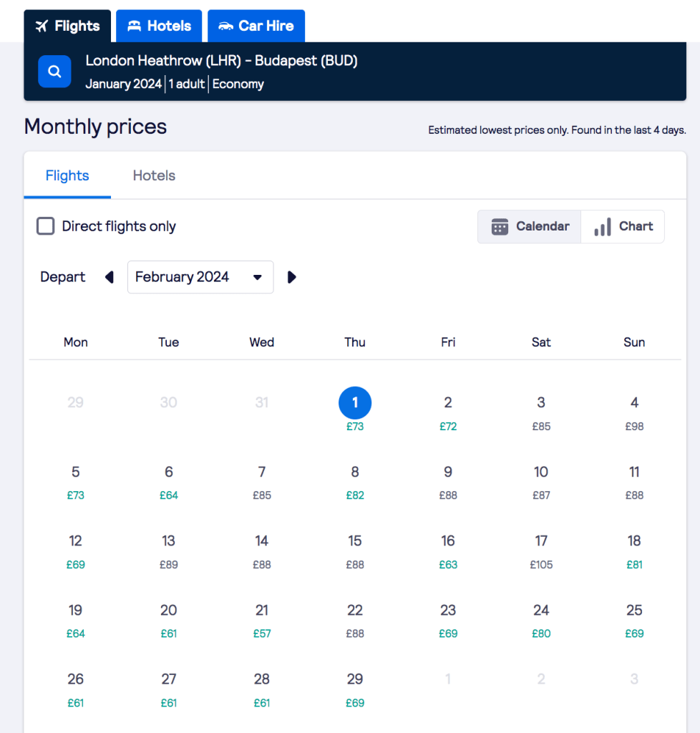Choose February 29 priced at £69
700x733 pixels.
[x=355, y=686]
